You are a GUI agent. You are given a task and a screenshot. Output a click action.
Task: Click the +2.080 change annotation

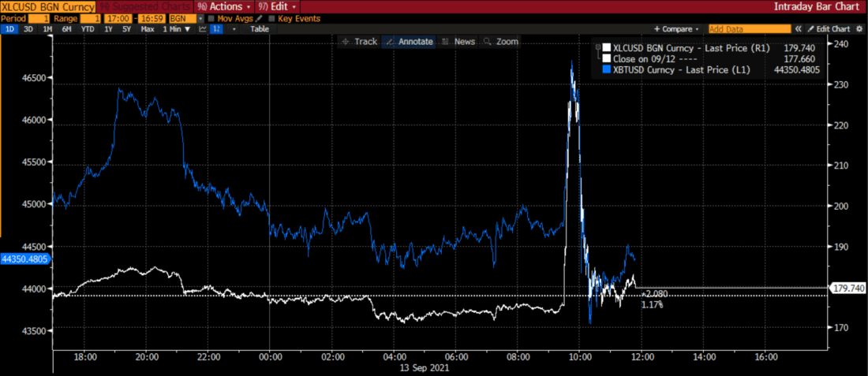tap(656, 293)
